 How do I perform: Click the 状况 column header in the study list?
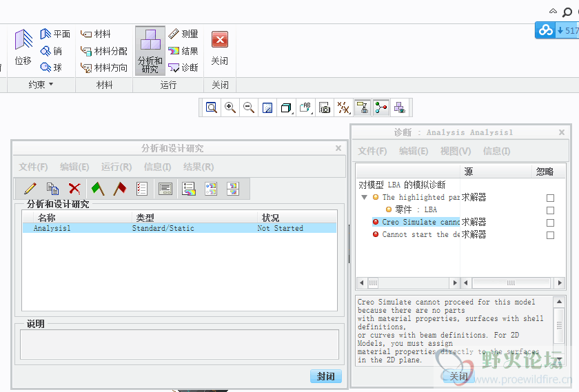click(x=297, y=218)
